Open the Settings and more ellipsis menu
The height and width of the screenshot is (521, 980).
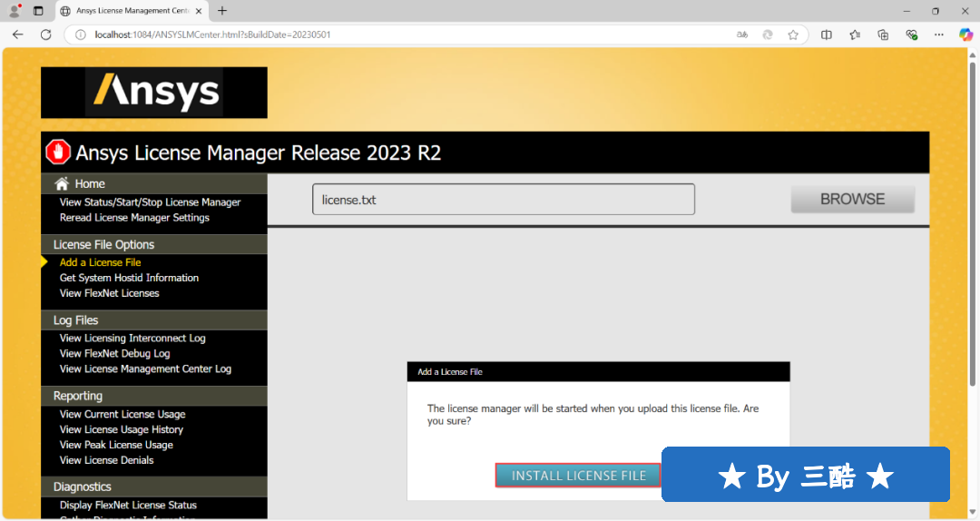939,34
